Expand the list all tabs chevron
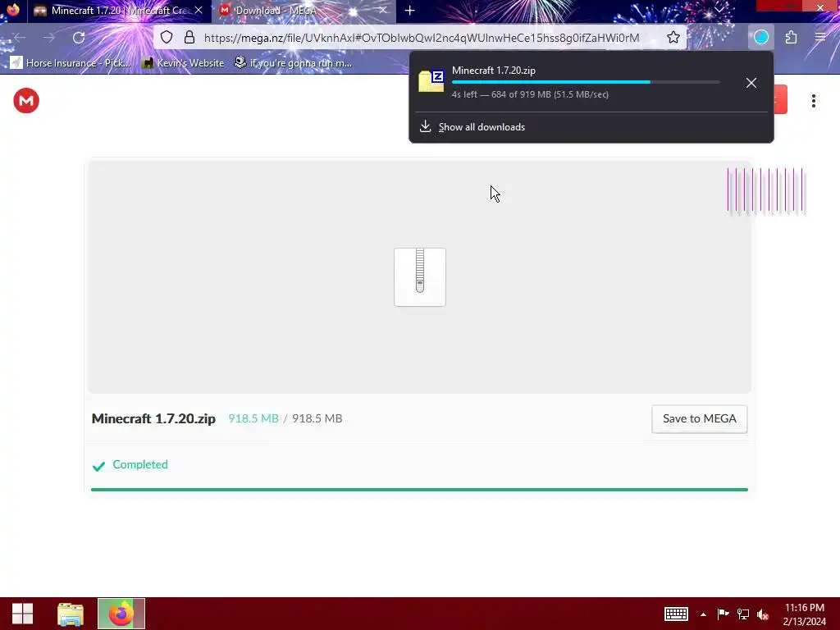840x630 pixels. (x=719, y=10)
